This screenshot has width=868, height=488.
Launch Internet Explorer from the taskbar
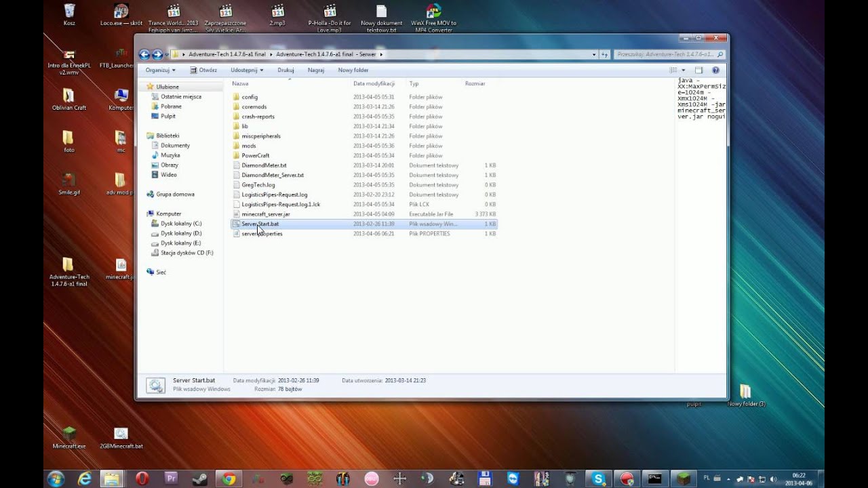85,479
